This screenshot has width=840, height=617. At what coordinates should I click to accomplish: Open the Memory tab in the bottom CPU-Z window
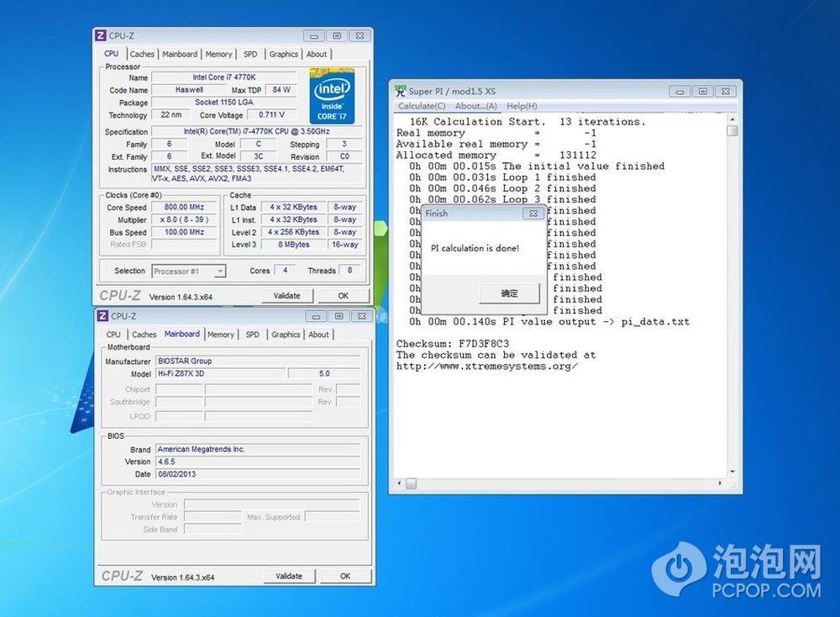coord(221,335)
